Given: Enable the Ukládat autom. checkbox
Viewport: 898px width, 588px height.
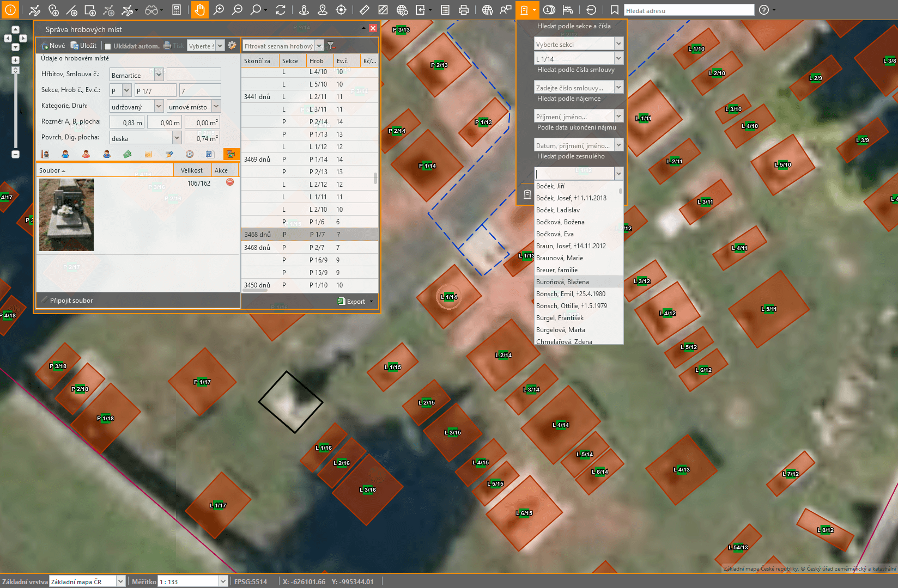Looking at the screenshot, I should coord(108,46).
